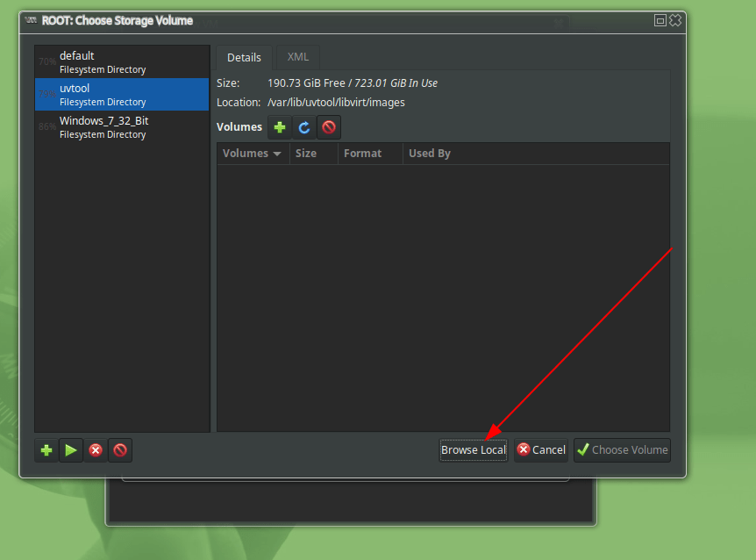756x560 pixels.
Task: Click the Format column header
Action: (x=362, y=154)
